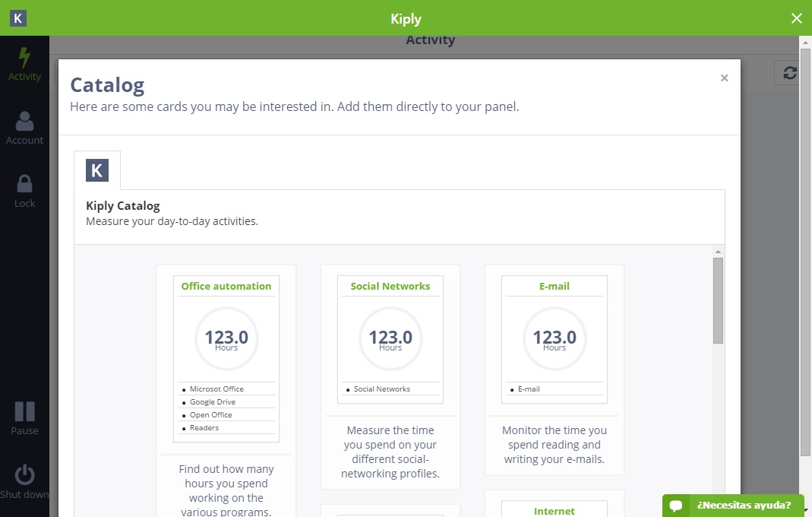Click the Internet card at the bottom
812x517 pixels.
coord(554,510)
